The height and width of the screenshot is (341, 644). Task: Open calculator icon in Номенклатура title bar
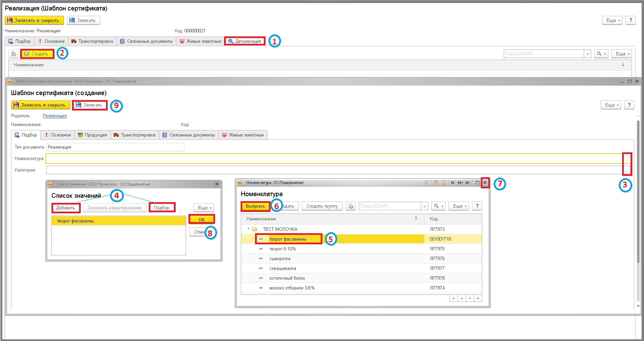pyautogui.click(x=435, y=183)
